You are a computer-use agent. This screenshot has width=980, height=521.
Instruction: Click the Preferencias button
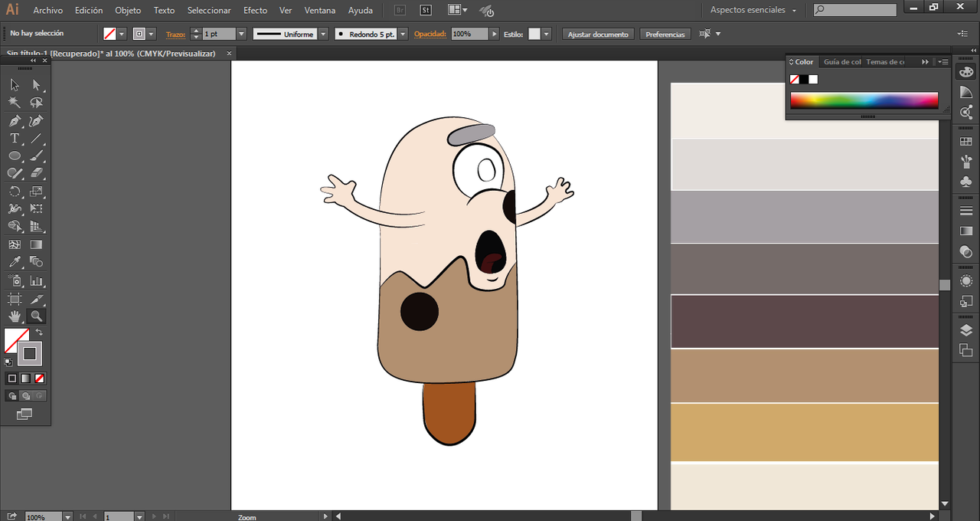(665, 34)
